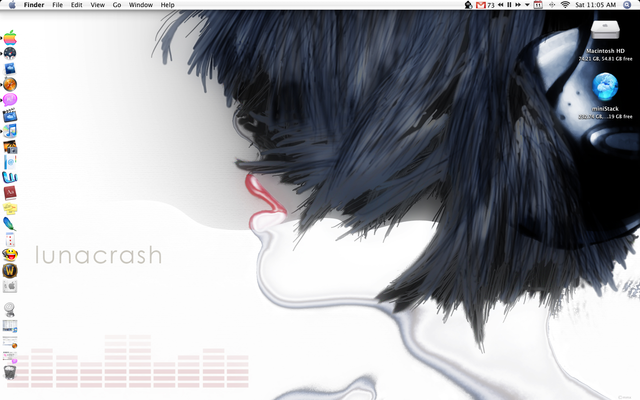
Task: Open the orange compass browser dock icon
Action: coord(10,84)
